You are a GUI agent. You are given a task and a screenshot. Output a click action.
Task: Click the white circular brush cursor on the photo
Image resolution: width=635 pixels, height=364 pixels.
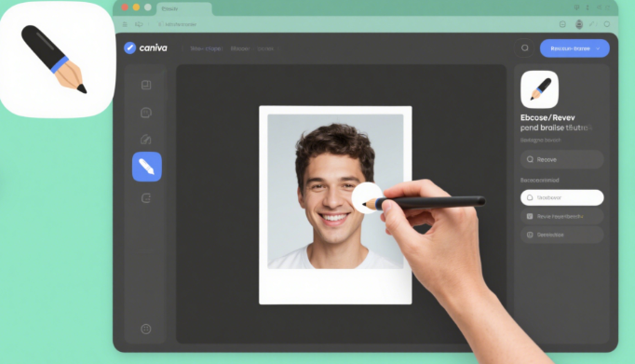[367, 198]
